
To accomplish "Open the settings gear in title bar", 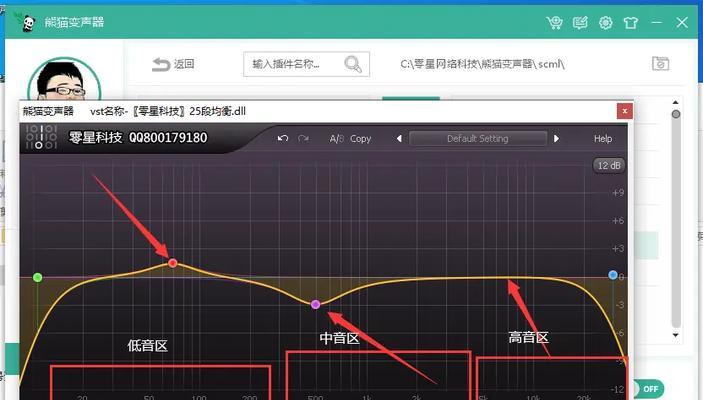I will point(606,22).
